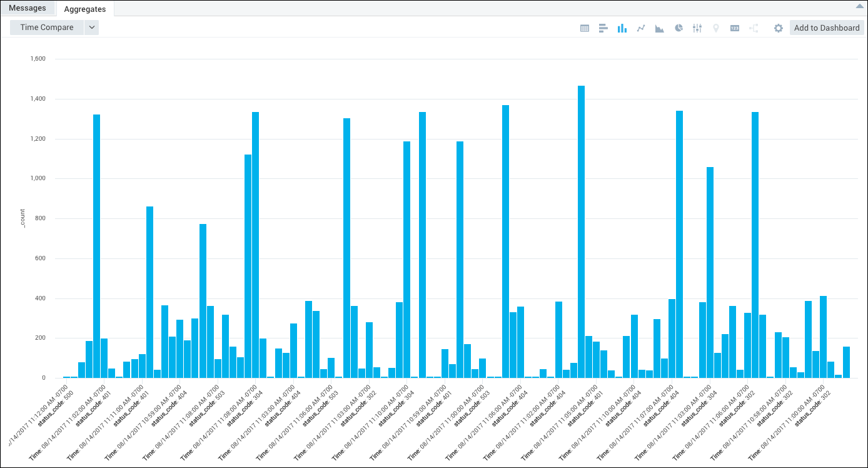Select the Sankey diagram chart icon
The image size is (868, 468).
click(x=754, y=28)
